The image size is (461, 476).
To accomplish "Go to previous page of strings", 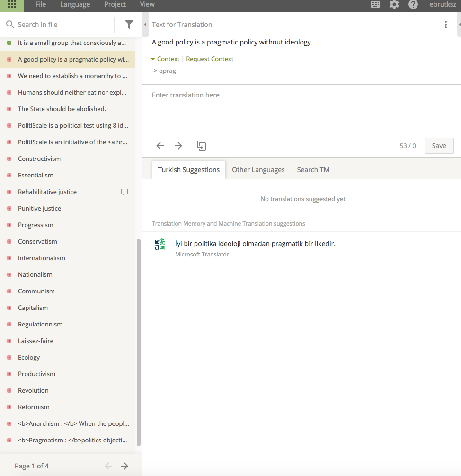I will (108, 466).
